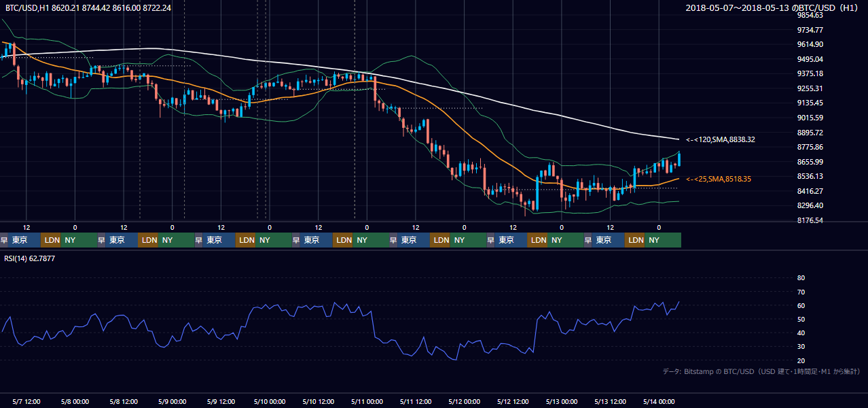
Task: Click price axis value 9495.04
Action: pyautogui.click(x=810, y=59)
